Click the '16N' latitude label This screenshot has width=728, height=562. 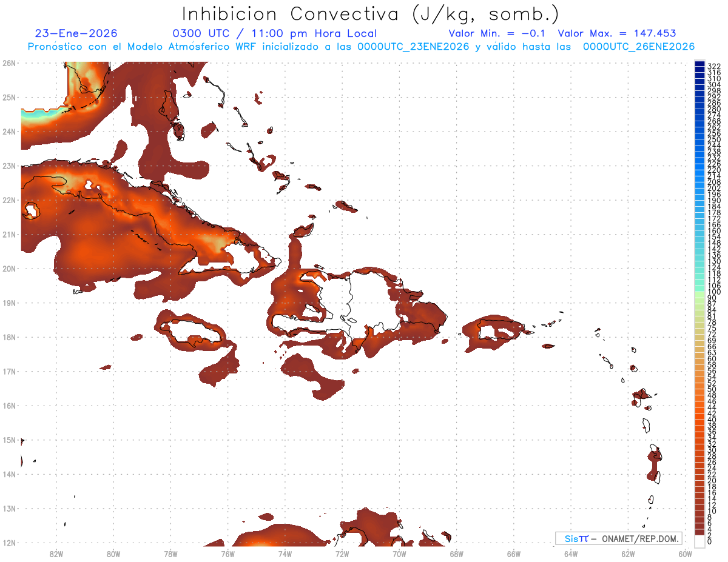(9, 406)
